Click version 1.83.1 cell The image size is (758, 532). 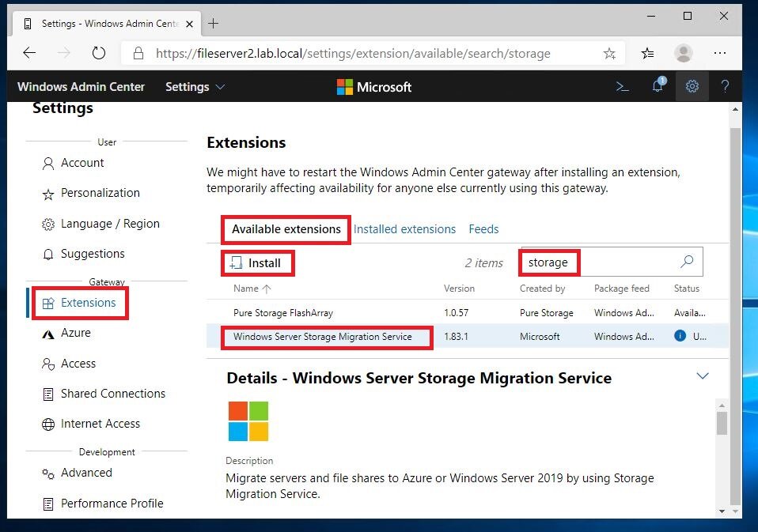(456, 337)
